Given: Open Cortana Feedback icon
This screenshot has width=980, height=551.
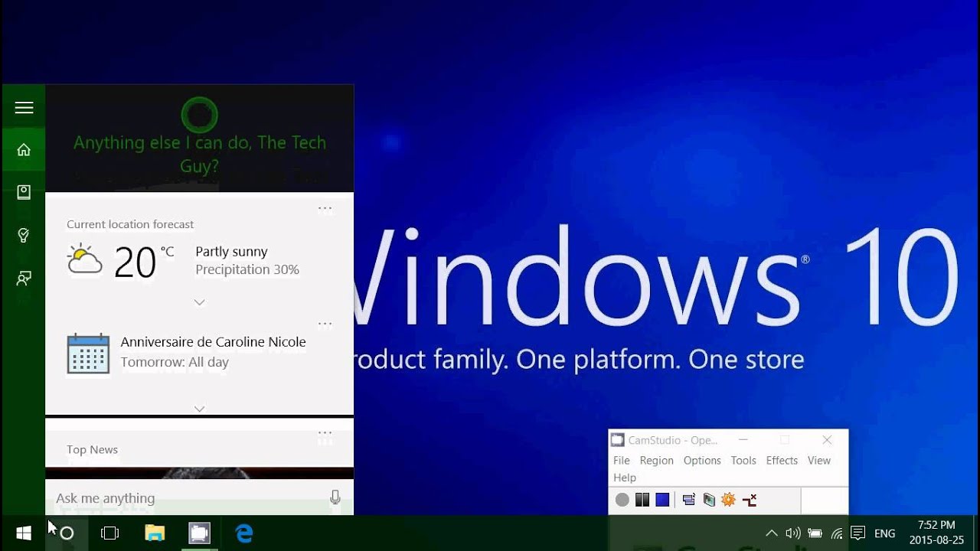Looking at the screenshot, I should (x=24, y=279).
